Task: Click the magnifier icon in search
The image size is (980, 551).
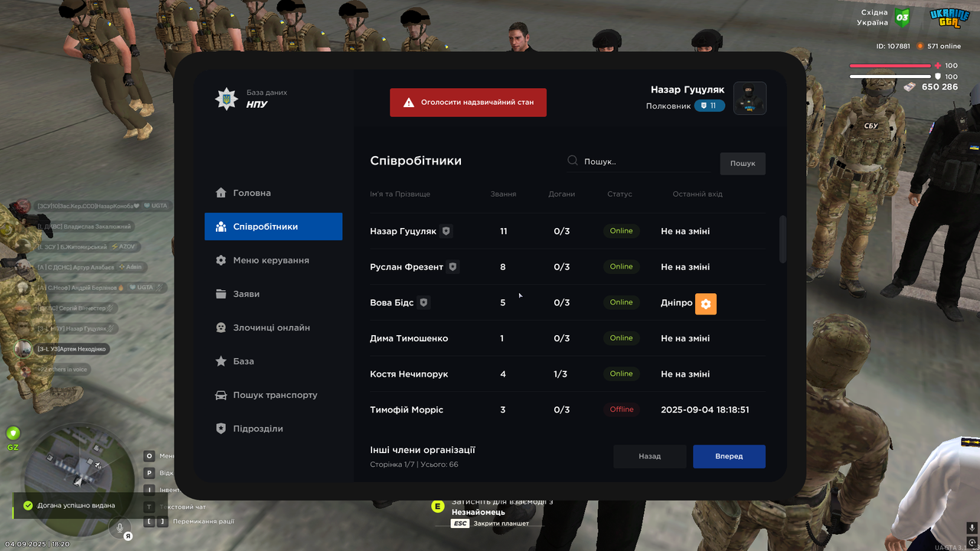Action: pos(573,161)
